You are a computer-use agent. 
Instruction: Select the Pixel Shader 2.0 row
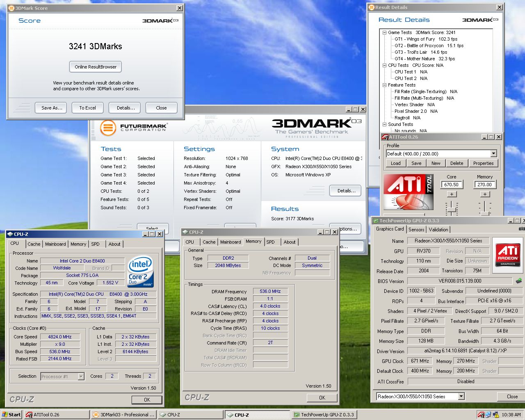coord(416,111)
